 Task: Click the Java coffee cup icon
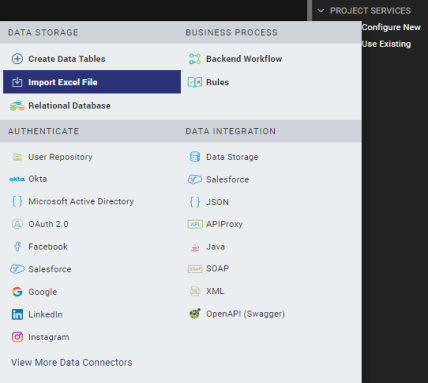click(x=195, y=247)
